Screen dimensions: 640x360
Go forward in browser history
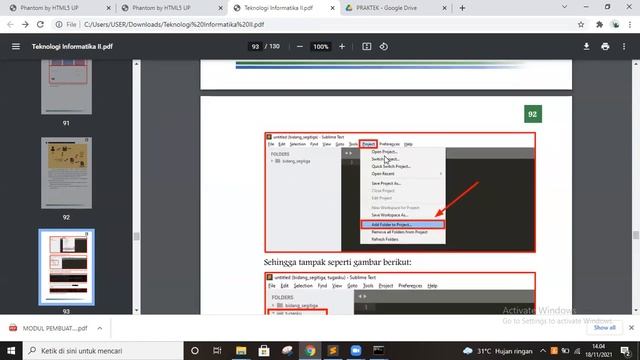(25, 24)
